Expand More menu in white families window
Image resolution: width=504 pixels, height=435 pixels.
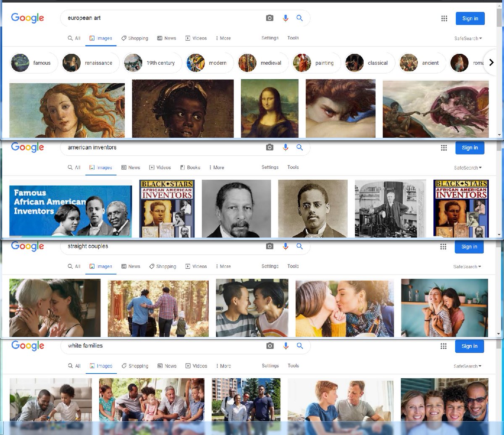click(223, 366)
